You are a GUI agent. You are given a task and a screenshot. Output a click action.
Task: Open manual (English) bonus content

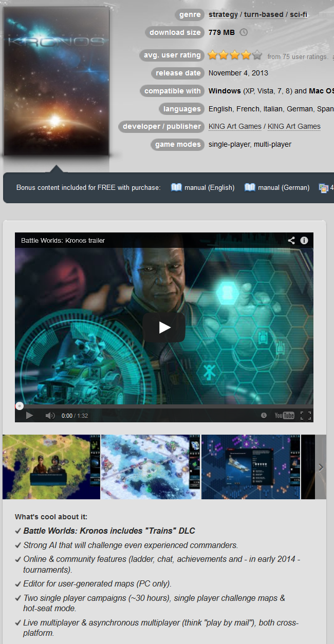[210, 188]
